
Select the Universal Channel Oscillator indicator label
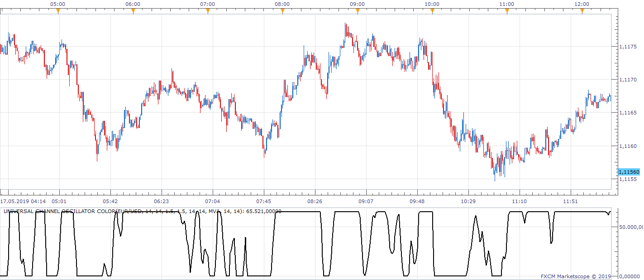coord(143,211)
